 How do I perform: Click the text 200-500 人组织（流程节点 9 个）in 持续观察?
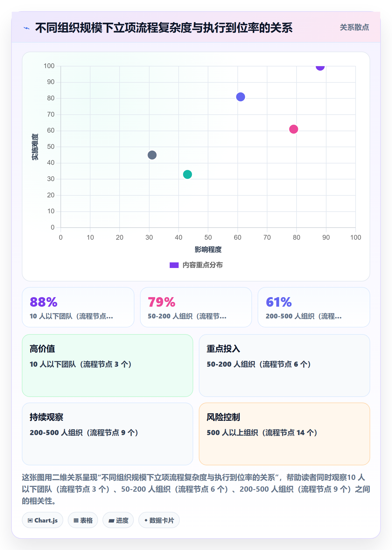[x=84, y=433]
